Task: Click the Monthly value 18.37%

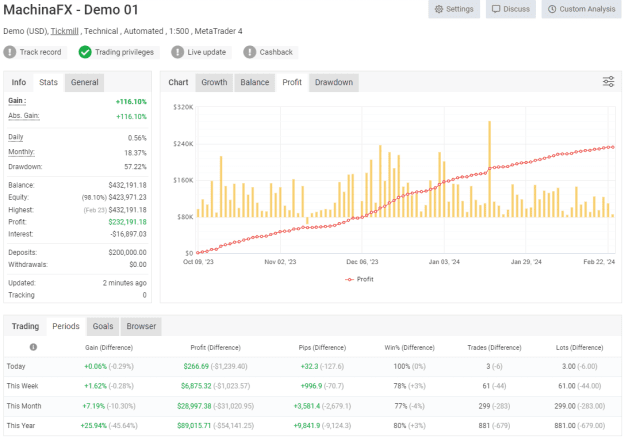Action: 136,153
